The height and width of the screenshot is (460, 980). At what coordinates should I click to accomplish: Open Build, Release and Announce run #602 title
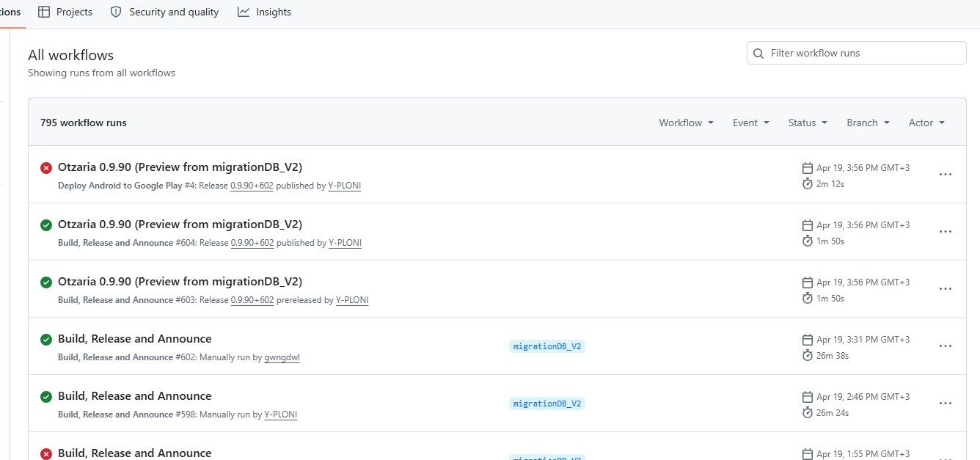134,338
